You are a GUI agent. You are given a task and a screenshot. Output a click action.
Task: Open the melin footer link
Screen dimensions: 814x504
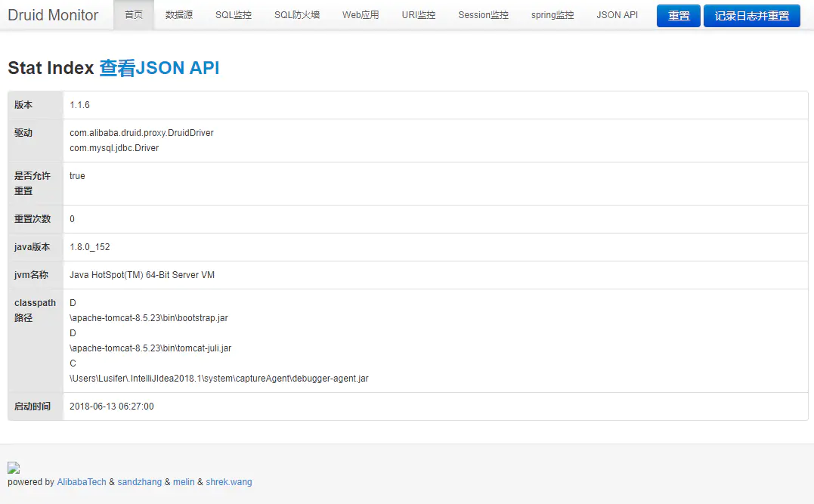tap(184, 481)
